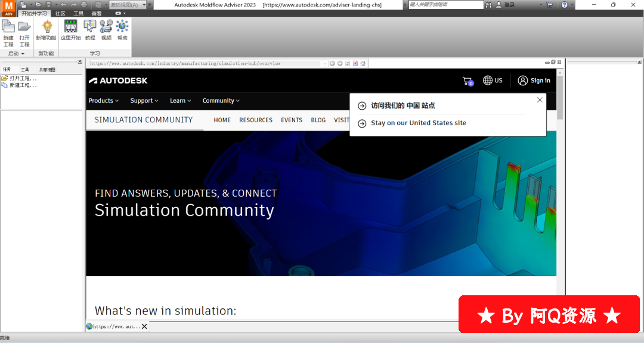The width and height of the screenshot is (644, 343).
Task: Click the blue question mark help icon
Action: click(565, 5)
